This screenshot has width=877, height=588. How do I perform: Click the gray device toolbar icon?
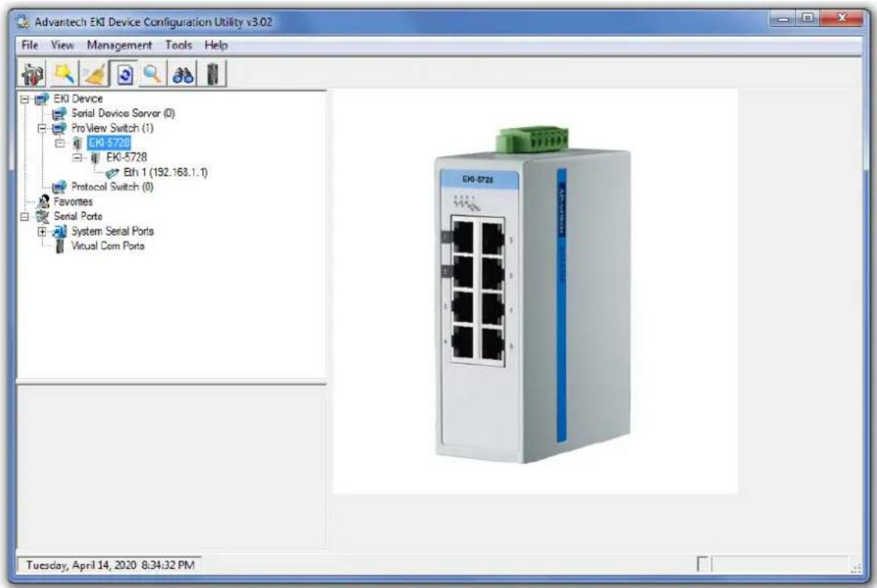click(x=212, y=74)
